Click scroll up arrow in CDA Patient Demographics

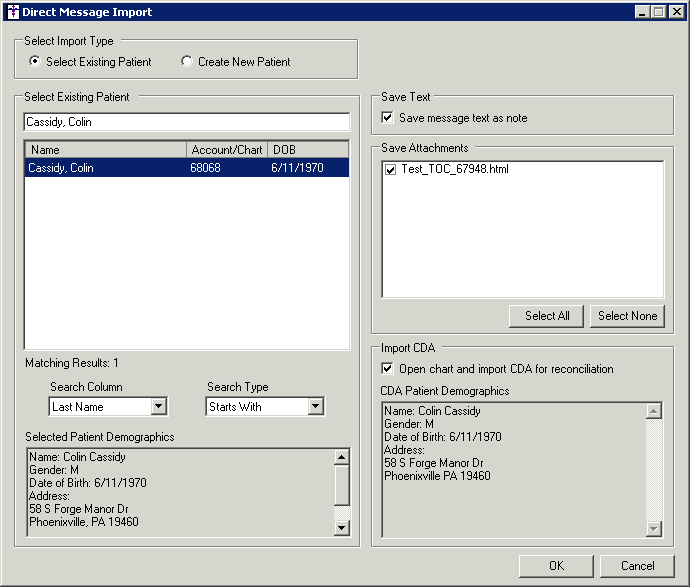pos(654,411)
